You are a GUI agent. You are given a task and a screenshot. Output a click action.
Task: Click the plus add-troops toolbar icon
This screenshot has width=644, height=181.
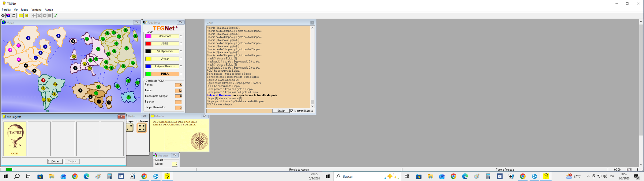pyautogui.click(x=33, y=16)
